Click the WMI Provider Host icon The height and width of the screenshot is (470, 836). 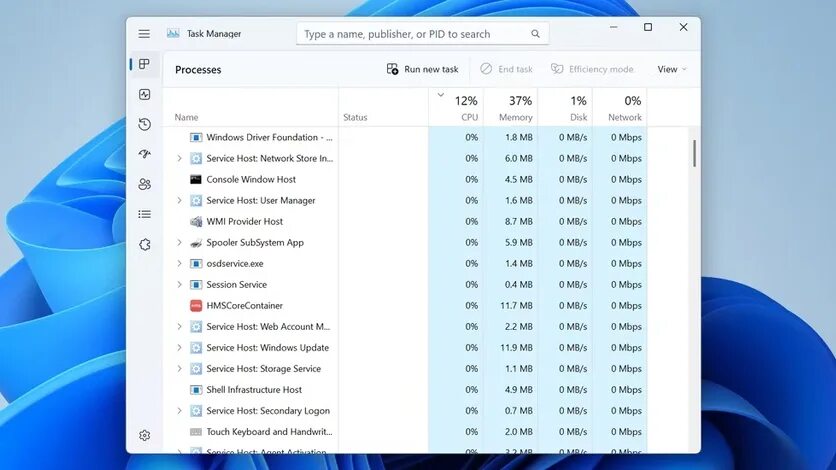196,222
